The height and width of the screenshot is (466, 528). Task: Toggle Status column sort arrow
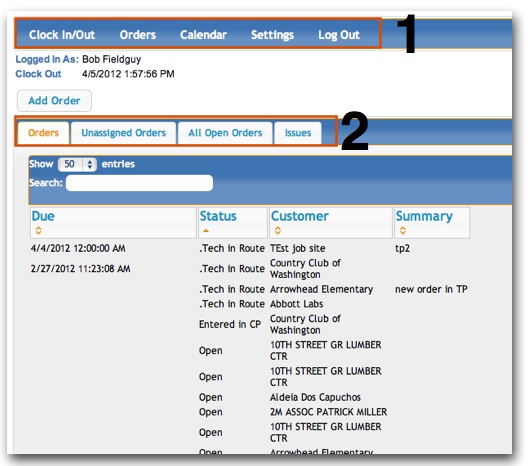206,231
